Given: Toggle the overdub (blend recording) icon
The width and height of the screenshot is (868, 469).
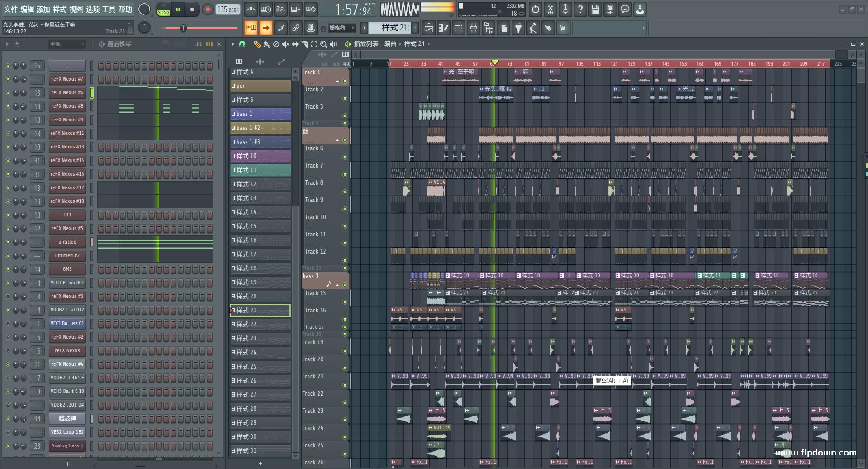Looking at the screenshot, I should (296, 9).
